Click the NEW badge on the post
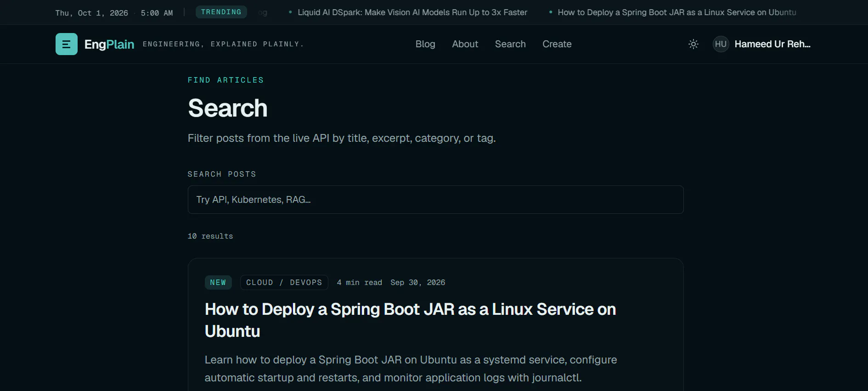868x391 pixels. click(x=218, y=282)
